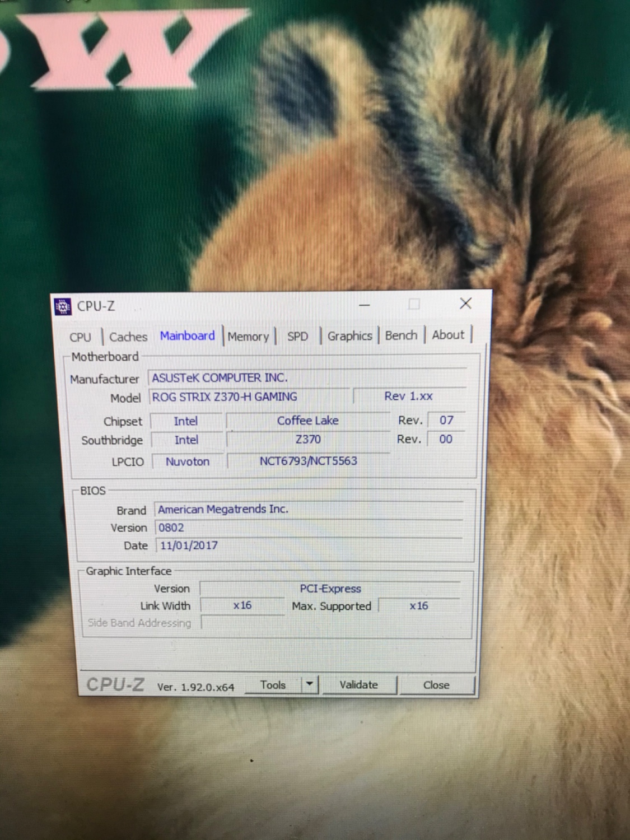Viewport: 630px width, 840px height.
Task: Click the Close button at the bottom
Action: pos(436,685)
